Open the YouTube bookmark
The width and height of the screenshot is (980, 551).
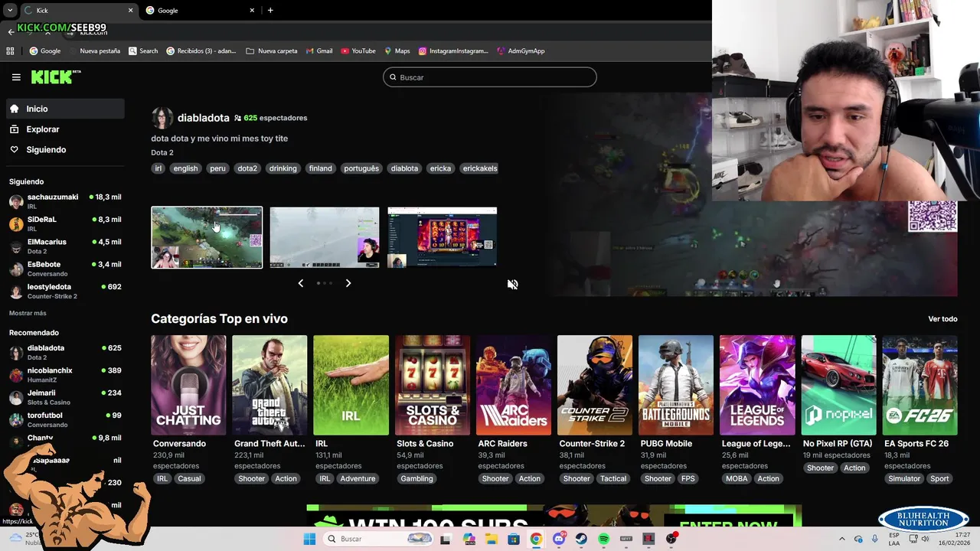[x=358, y=51]
